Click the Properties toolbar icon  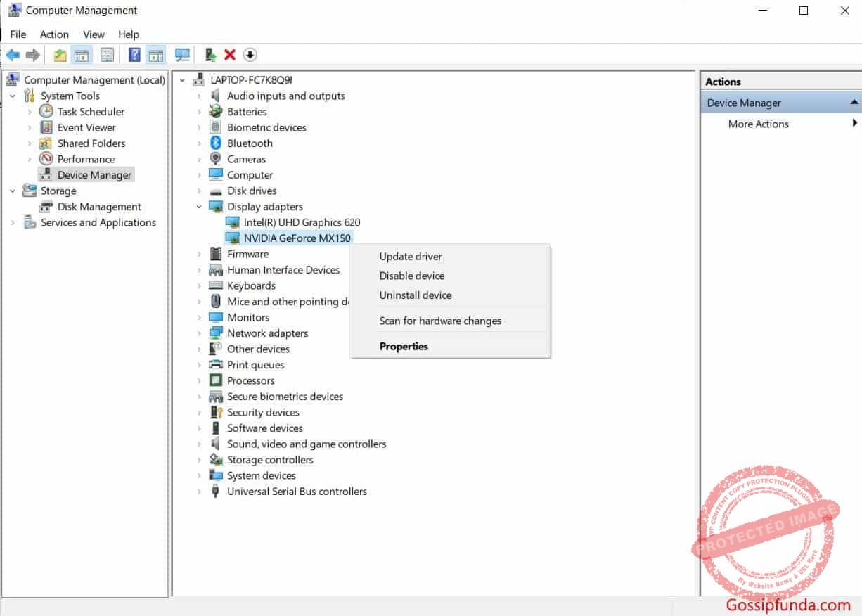(106, 54)
